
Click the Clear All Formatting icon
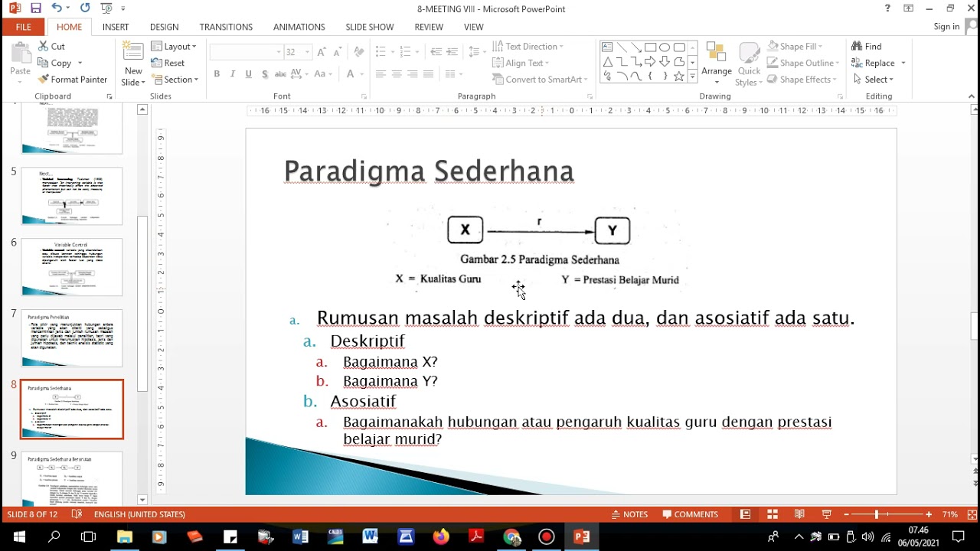(359, 52)
